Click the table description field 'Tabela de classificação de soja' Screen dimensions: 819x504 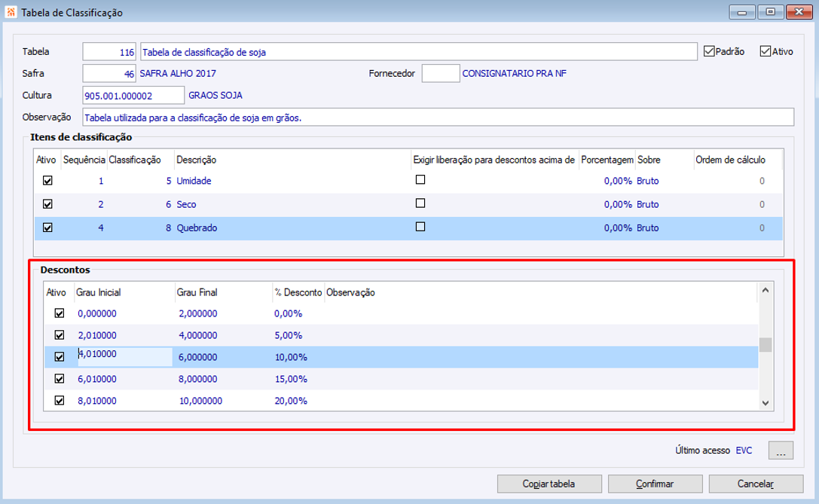coord(419,52)
